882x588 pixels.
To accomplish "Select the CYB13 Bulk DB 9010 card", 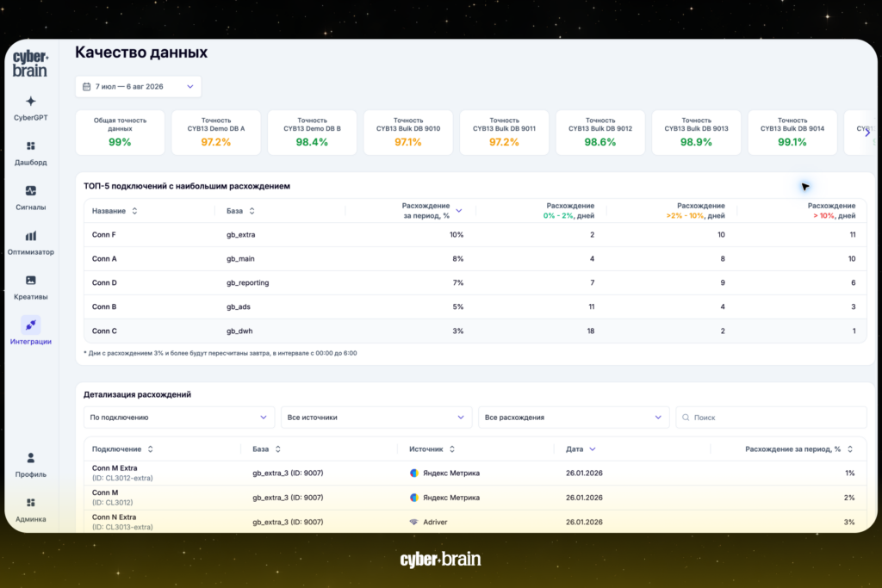I will pos(408,133).
